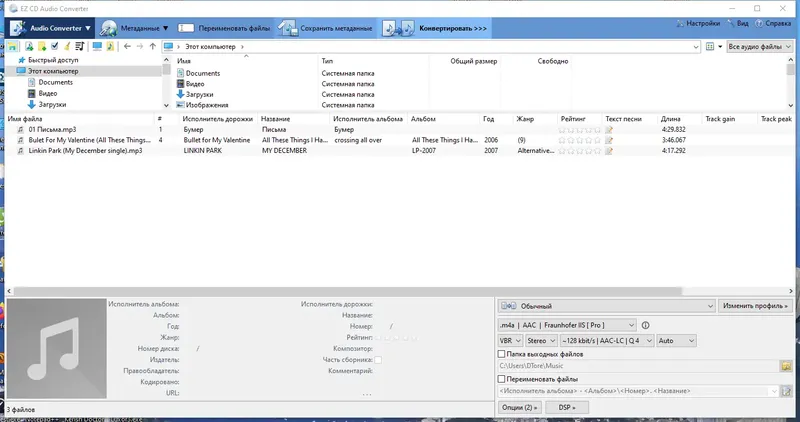Image resolution: width=800 pixels, height=422 pixels.
Task: Sort by Исполнитель дорожки column header
Action: point(217,119)
